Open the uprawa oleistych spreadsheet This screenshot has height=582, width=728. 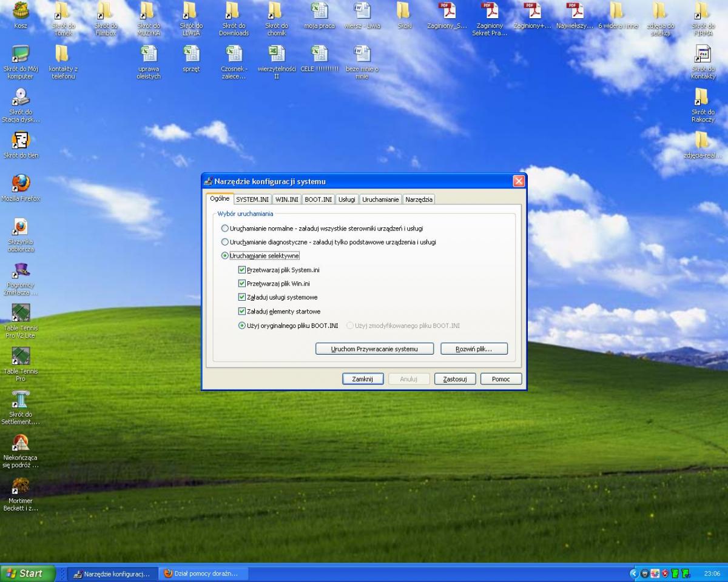click(x=149, y=62)
